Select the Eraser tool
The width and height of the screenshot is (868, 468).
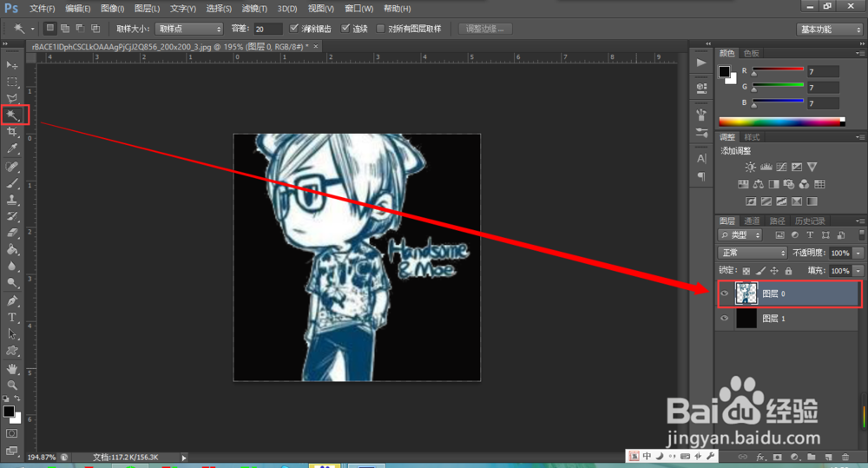coord(11,233)
